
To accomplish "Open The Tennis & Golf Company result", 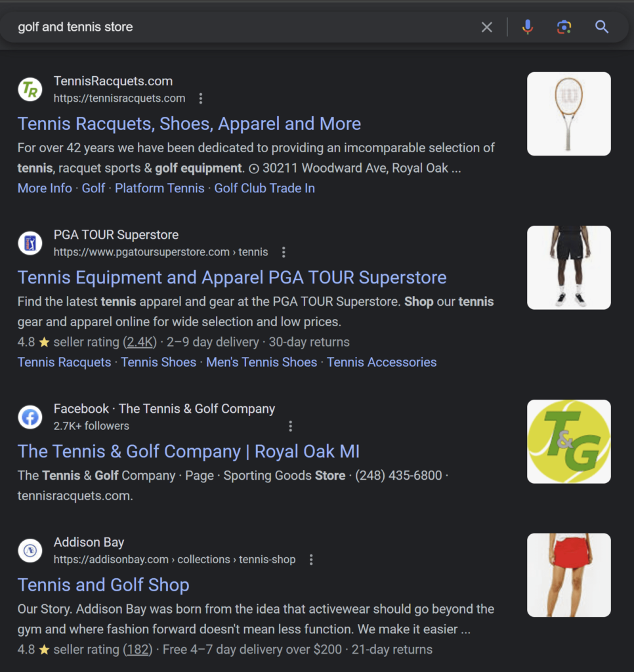I will [188, 451].
